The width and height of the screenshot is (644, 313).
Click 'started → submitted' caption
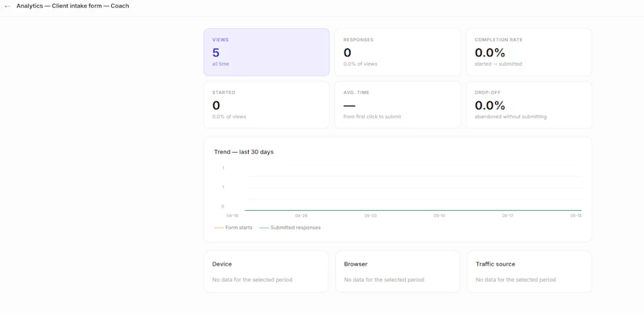498,64
